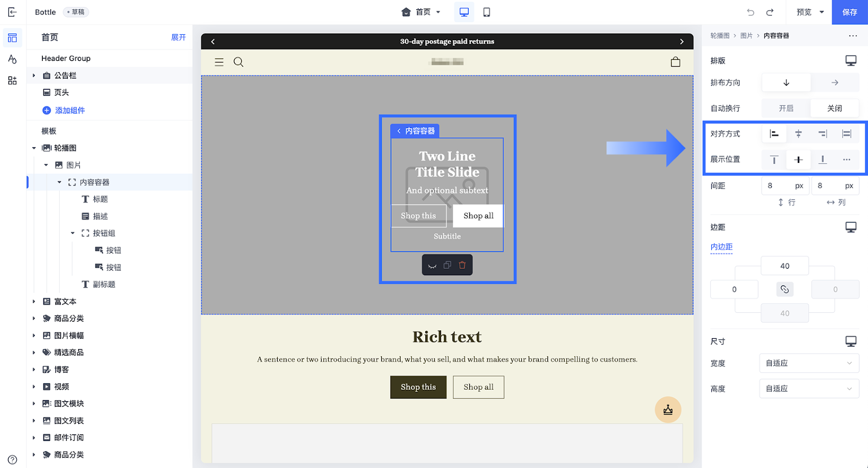
Task: Open the dropdown arrow next to 预览
Action: click(821, 12)
